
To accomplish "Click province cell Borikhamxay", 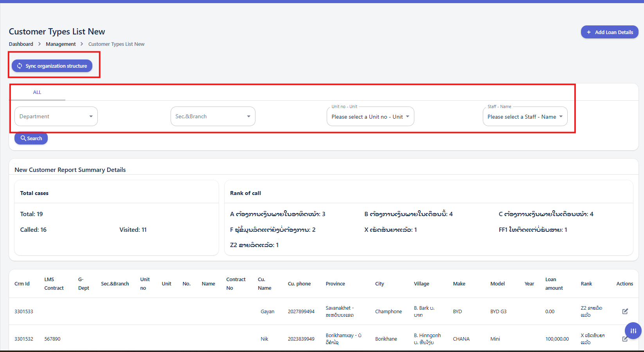I will (344, 339).
